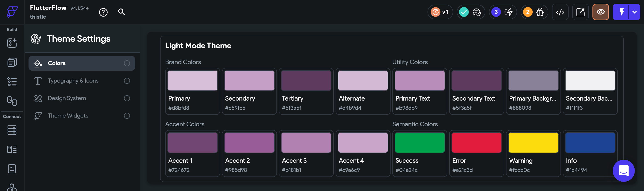Pick the Primary color swatch

point(193,81)
